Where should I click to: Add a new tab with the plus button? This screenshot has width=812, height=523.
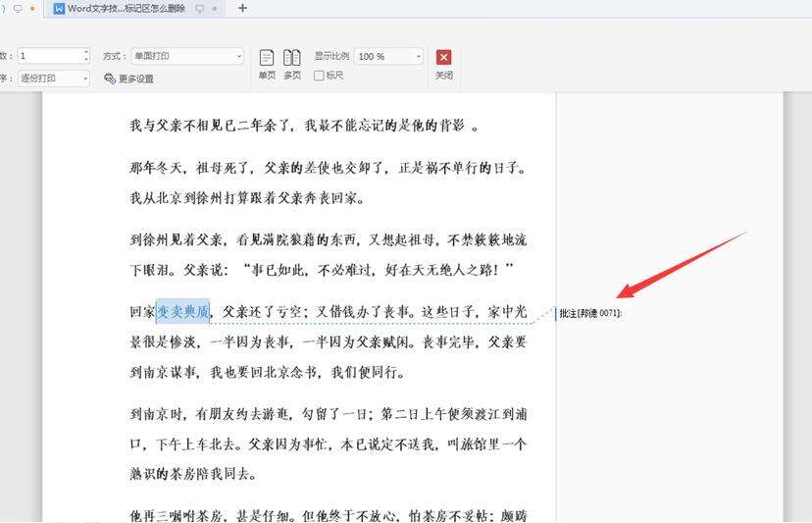click(x=242, y=8)
